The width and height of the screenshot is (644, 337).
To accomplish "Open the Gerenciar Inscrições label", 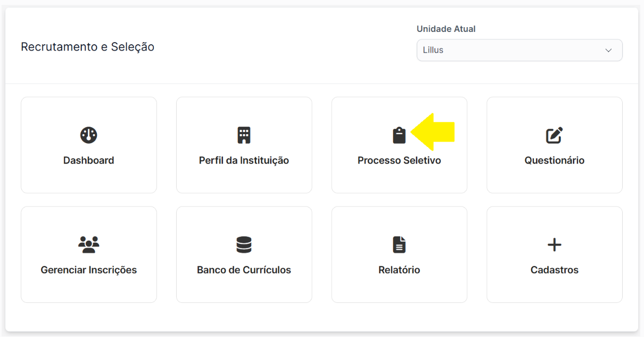I will point(89,270).
